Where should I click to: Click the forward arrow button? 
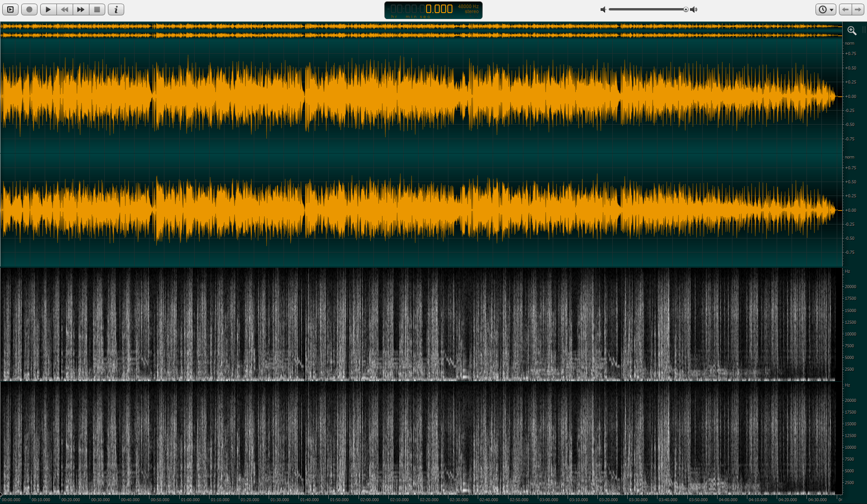(x=858, y=9)
